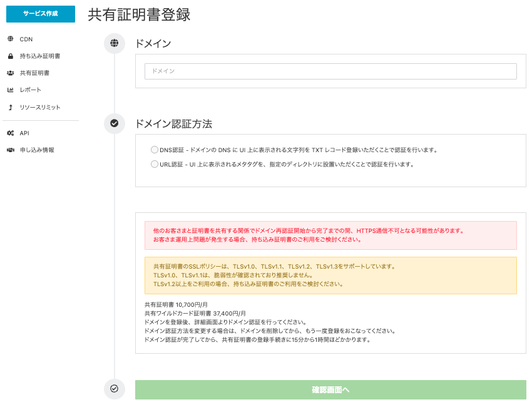532x407 pixels.
Task: Click the final circled check step icon
Action: [x=114, y=389]
